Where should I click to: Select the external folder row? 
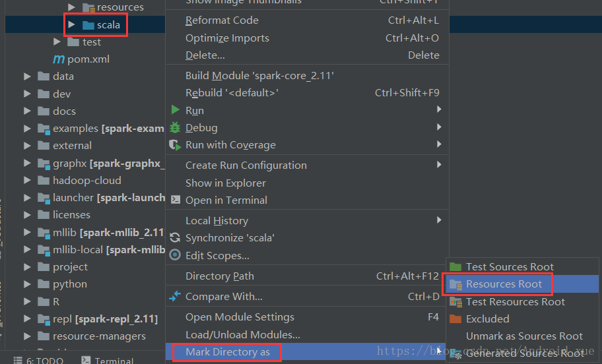tap(85, 145)
